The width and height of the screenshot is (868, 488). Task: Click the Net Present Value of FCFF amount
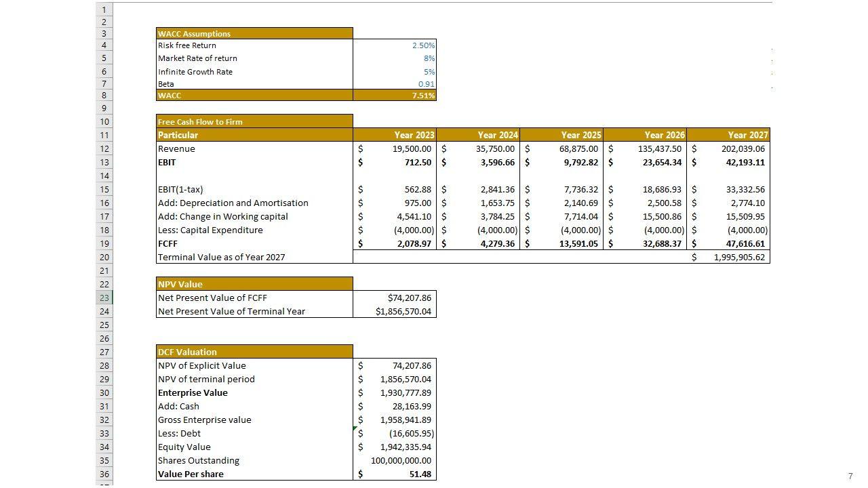tap(395, 298)
